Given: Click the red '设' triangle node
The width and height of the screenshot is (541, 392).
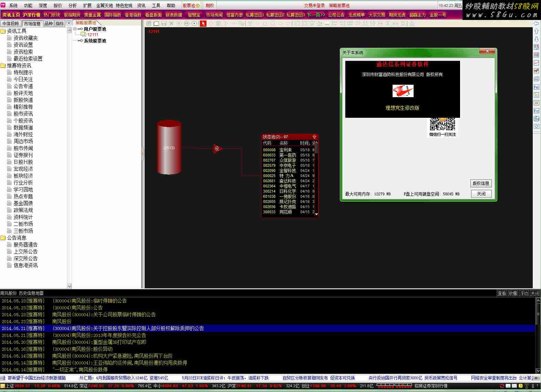Looking at the screenshot, I should 217,149.
